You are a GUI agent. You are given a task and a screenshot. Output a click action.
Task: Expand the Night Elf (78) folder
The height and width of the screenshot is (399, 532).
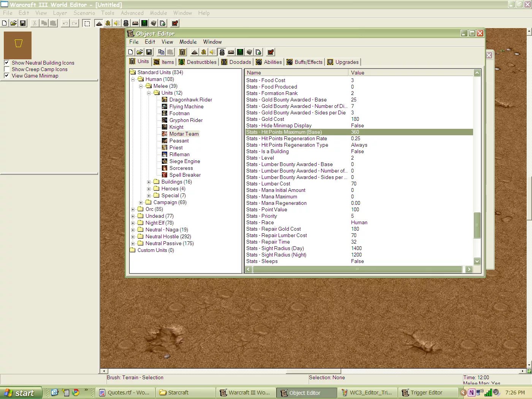pos(133,223)
